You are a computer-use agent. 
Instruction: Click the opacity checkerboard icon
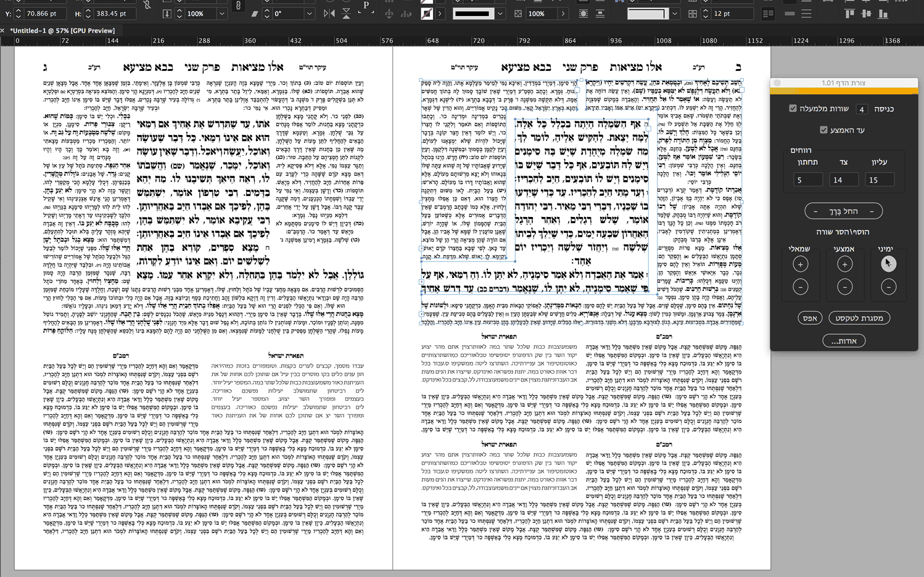pyautogui.click(x=518, y=14)
